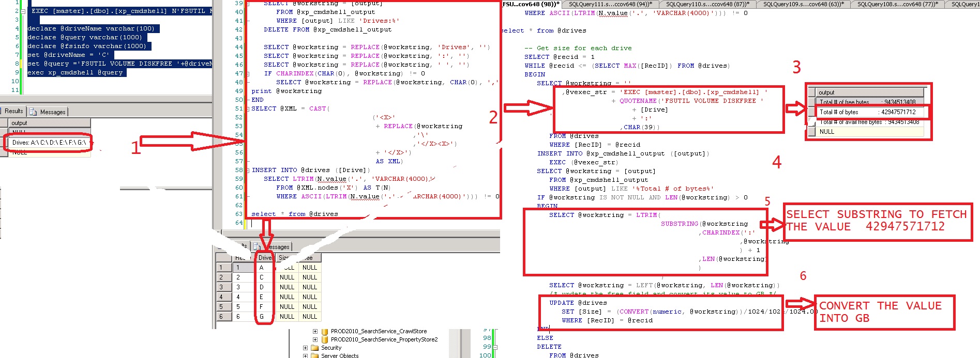980x358 pixels.
Task: Click Free NULL cell in drive D row
Action: pyautogui.click(x=310, y=287)
